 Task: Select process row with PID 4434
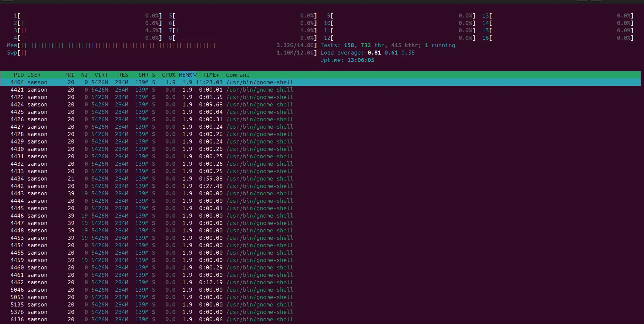click(152, 179)
